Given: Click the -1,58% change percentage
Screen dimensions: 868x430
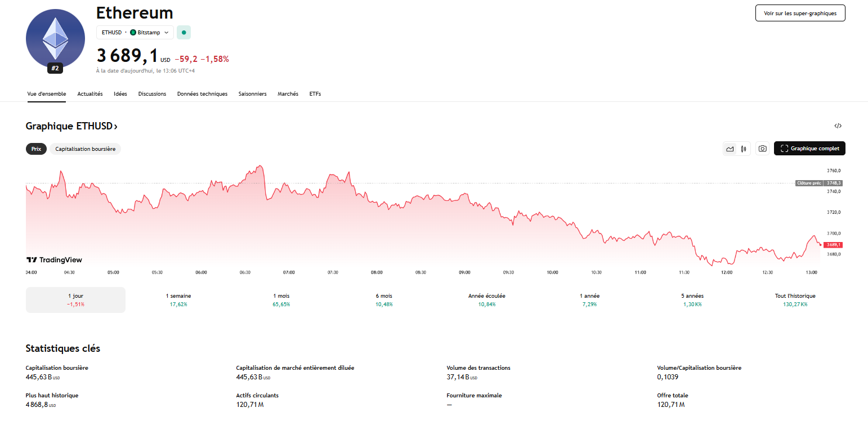Looking at the screenshot, I should pyautogui.click(x=214, y=59).
